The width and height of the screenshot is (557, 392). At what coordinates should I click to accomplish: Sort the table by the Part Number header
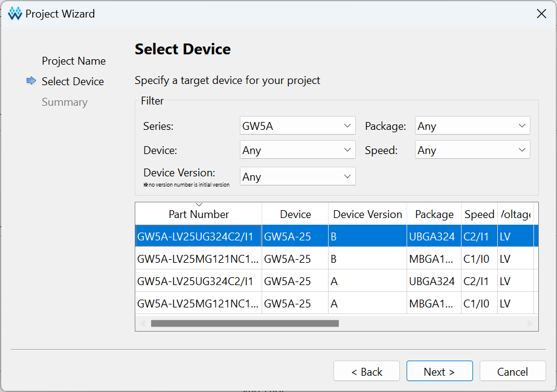tap(199, 214)
